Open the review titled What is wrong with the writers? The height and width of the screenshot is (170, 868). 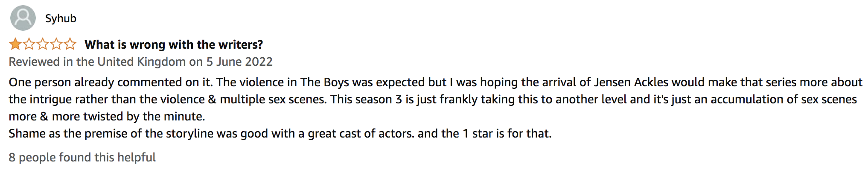174,44
